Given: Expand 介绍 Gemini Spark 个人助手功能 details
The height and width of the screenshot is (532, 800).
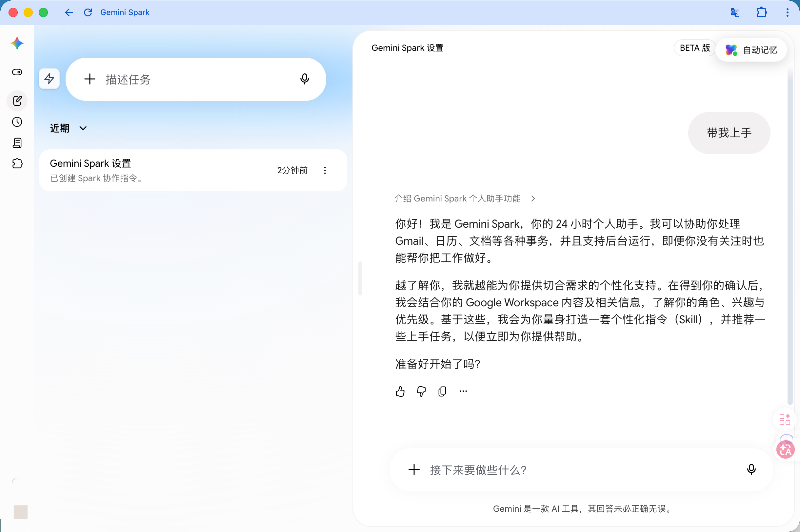Looking at the screenshot, I should tap(465, 199).
